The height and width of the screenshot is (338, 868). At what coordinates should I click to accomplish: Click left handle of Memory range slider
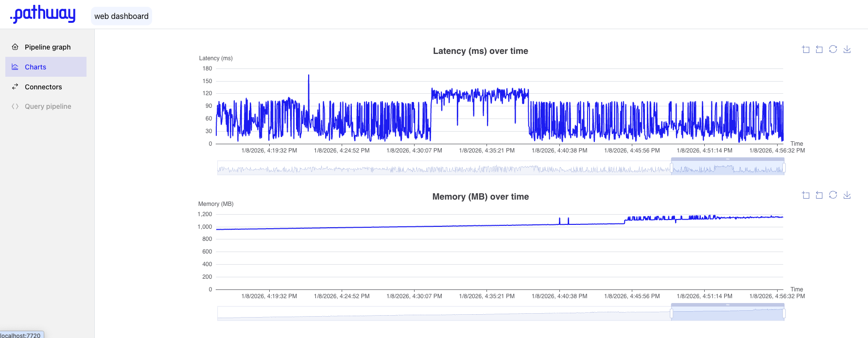pyautogui.click(x=672, y=314)
